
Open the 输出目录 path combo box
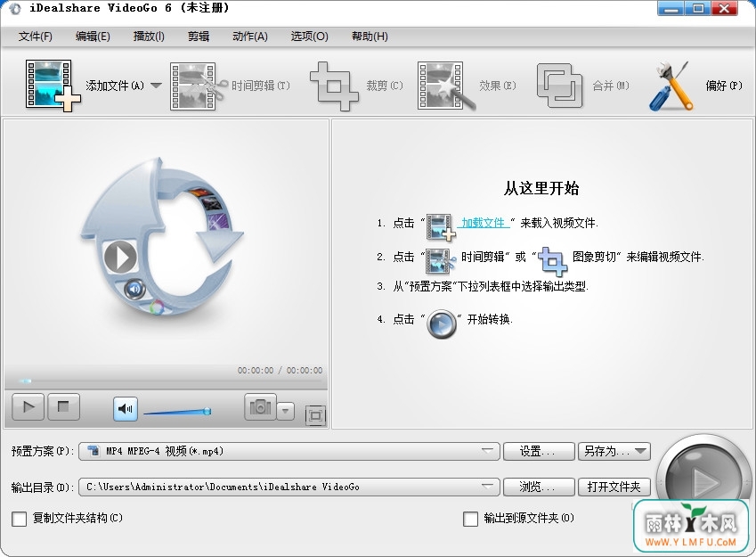click(x=289, y=487)
